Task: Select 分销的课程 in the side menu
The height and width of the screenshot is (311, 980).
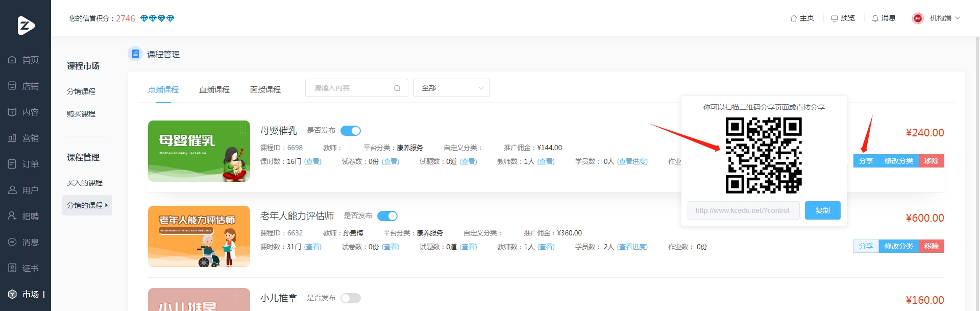Action: coord(87,205)
